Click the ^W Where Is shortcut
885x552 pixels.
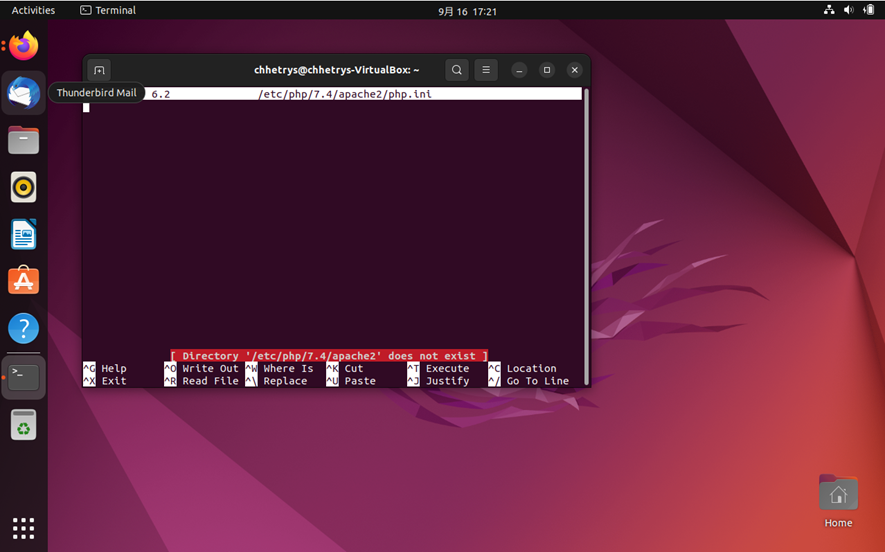click(x=279, y=369)
